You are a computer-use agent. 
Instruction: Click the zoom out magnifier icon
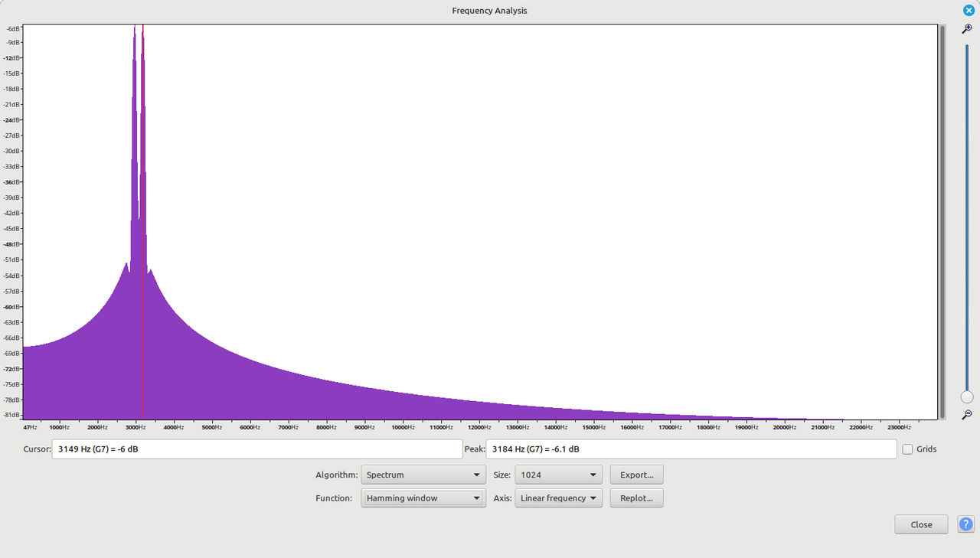(967, 414)
